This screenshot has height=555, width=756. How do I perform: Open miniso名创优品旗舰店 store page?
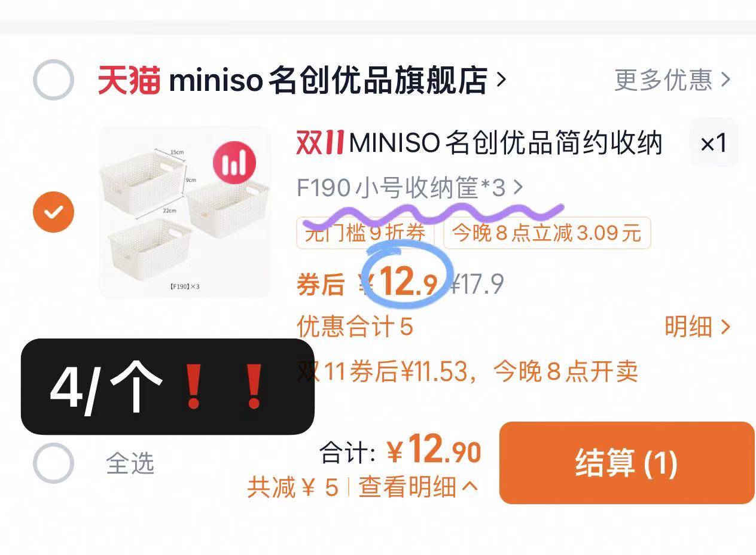338,80
